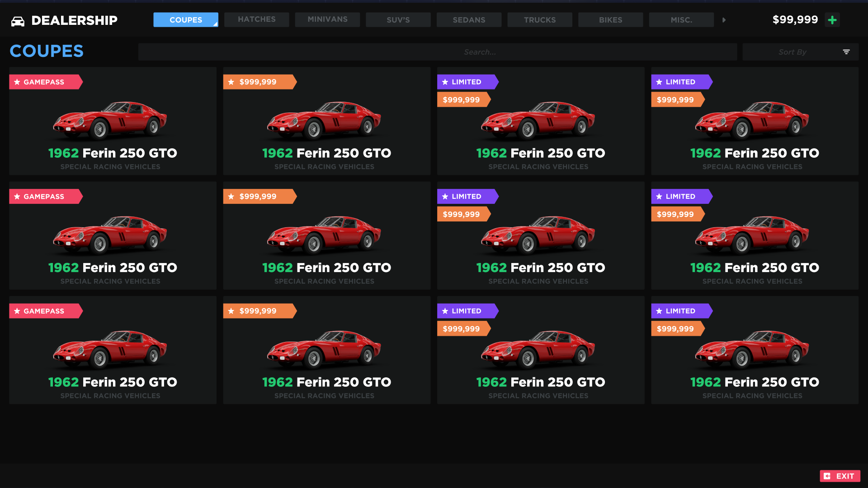Click star on second row $999,999 badge

click(231, 197)
